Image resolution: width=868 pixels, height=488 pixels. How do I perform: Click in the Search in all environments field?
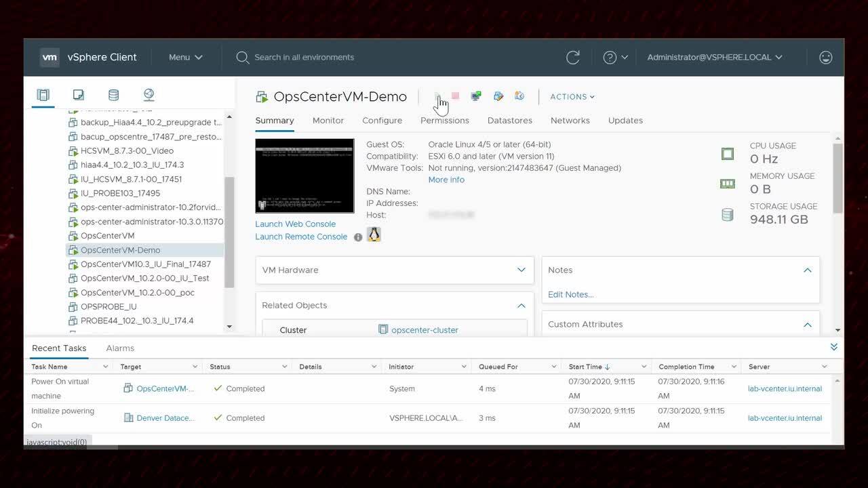click(x=304, y=58)
